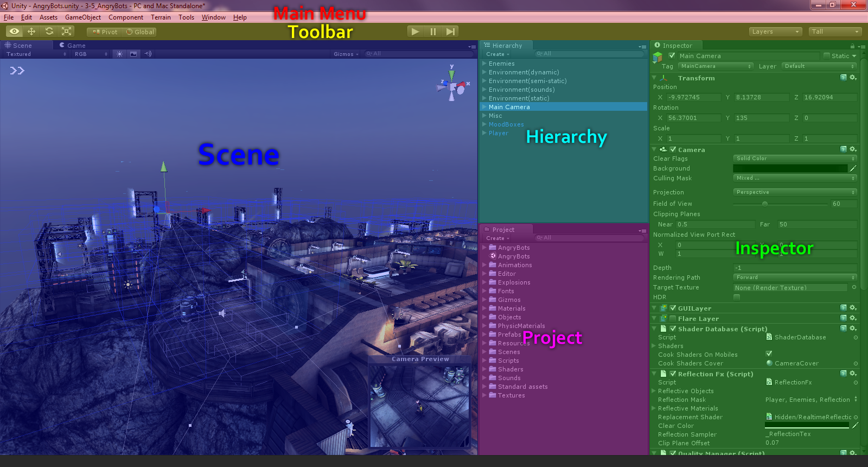This screenshot has height=467, width=868.
Task: Click the Hierarchy search field
Action: [x=589, y=54]
